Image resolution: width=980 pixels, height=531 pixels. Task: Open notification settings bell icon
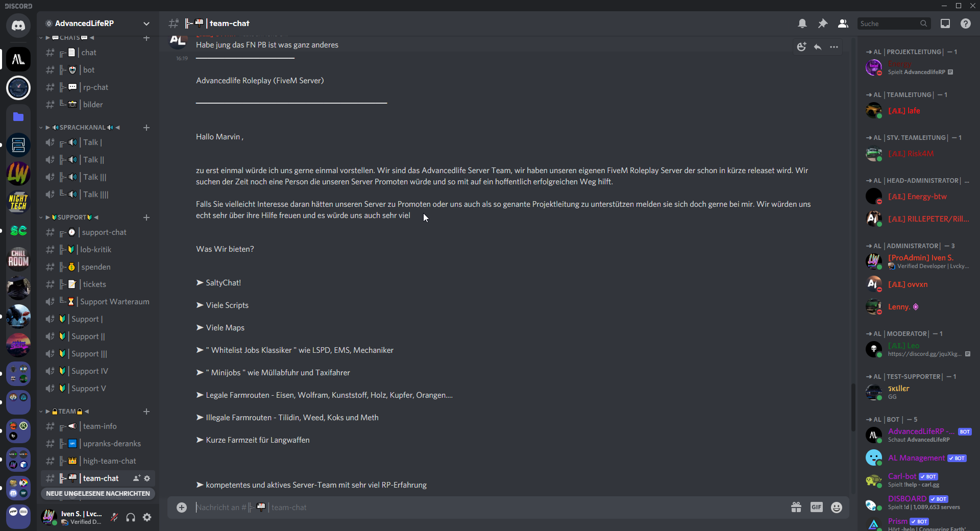[802, 23]
